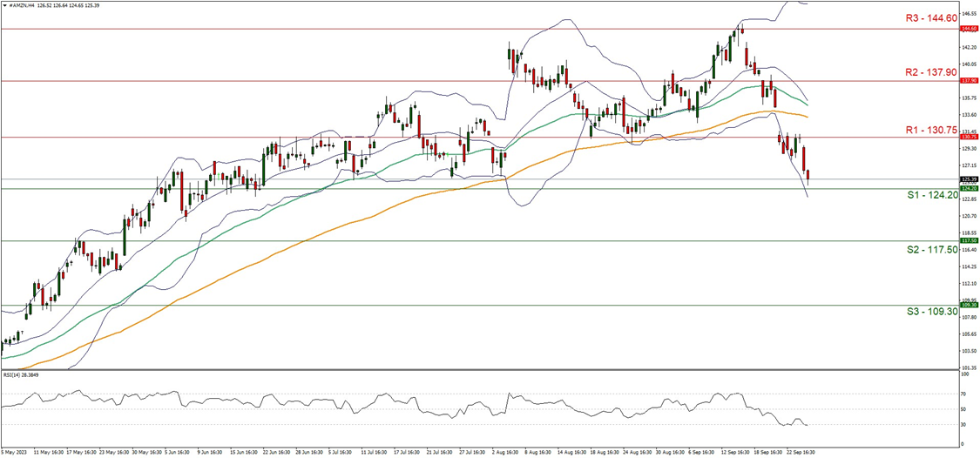Click the RSI(14) indicator label
980x458 pixels.
pos(21,375)
